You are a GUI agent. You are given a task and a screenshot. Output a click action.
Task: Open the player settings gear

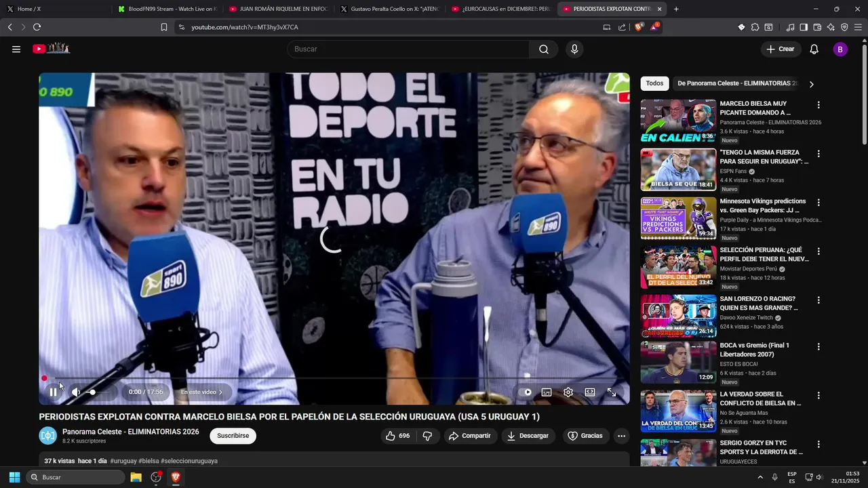pos(568,392)
